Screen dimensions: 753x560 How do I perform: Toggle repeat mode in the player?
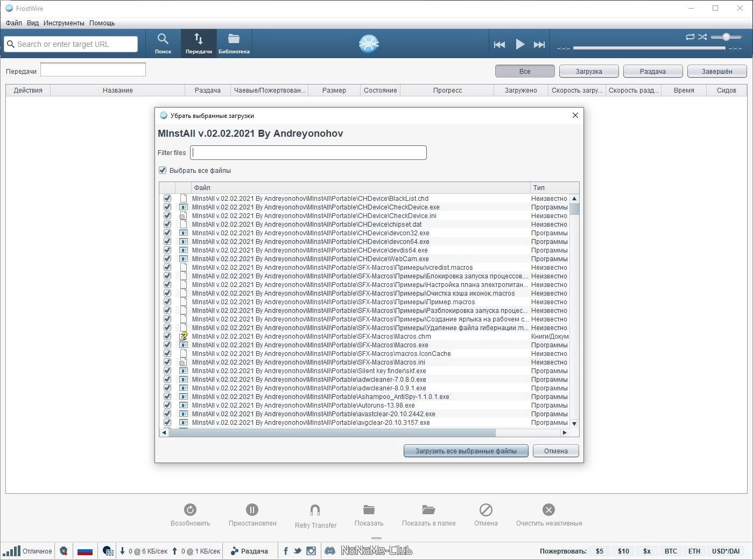click(690, 37)
